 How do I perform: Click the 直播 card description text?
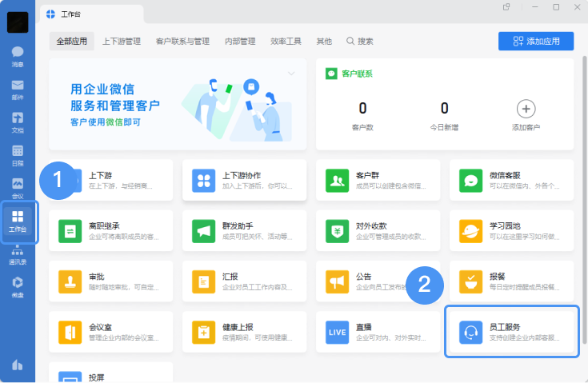390,337
